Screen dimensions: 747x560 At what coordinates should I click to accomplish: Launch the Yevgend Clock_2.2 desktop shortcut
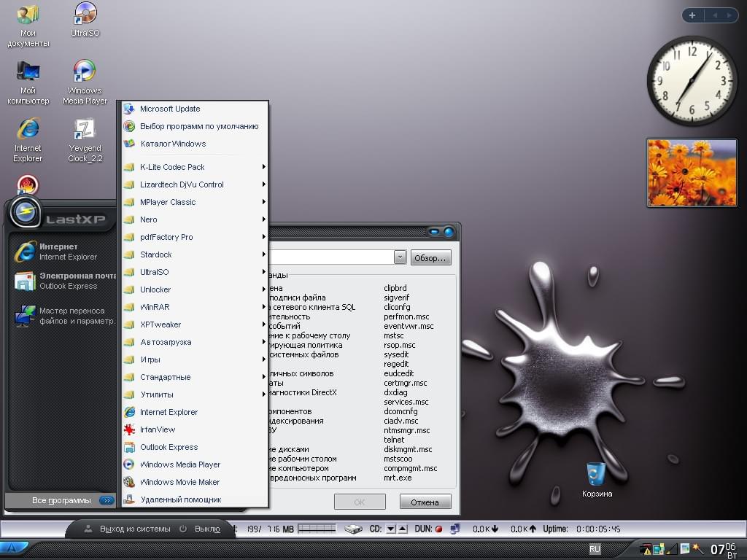pos(85,140)
